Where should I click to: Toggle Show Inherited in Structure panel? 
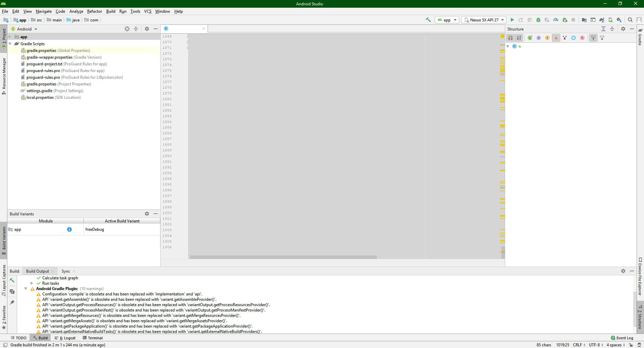[530, 38]
